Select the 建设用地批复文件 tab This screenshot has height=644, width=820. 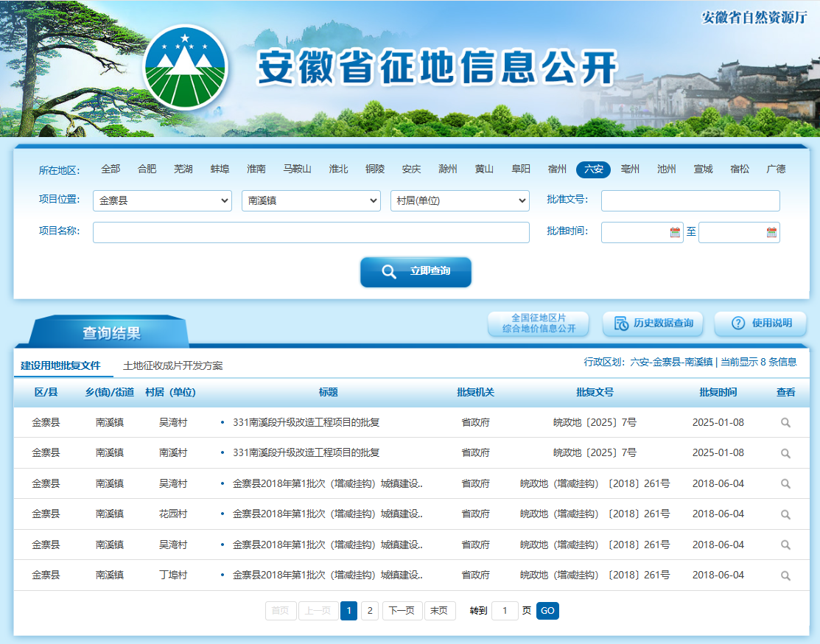tap(60, 366)
